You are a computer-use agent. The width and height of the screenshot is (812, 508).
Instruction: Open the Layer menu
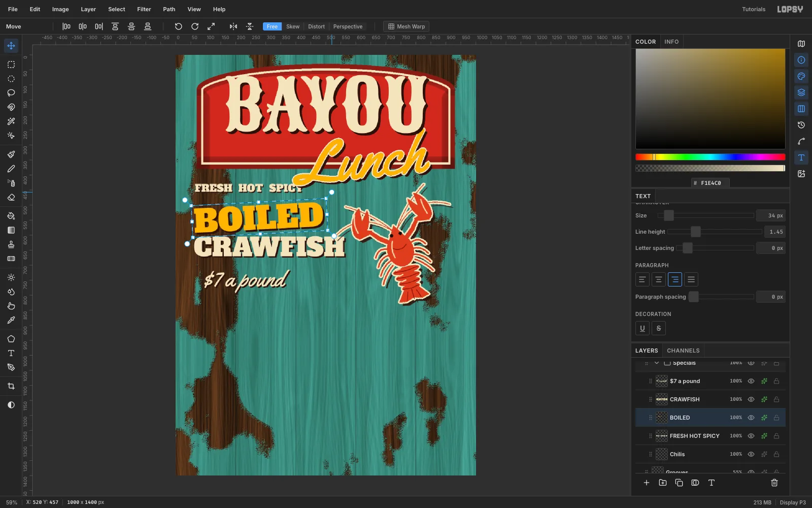pyautogui.click(x=88, y=9)
